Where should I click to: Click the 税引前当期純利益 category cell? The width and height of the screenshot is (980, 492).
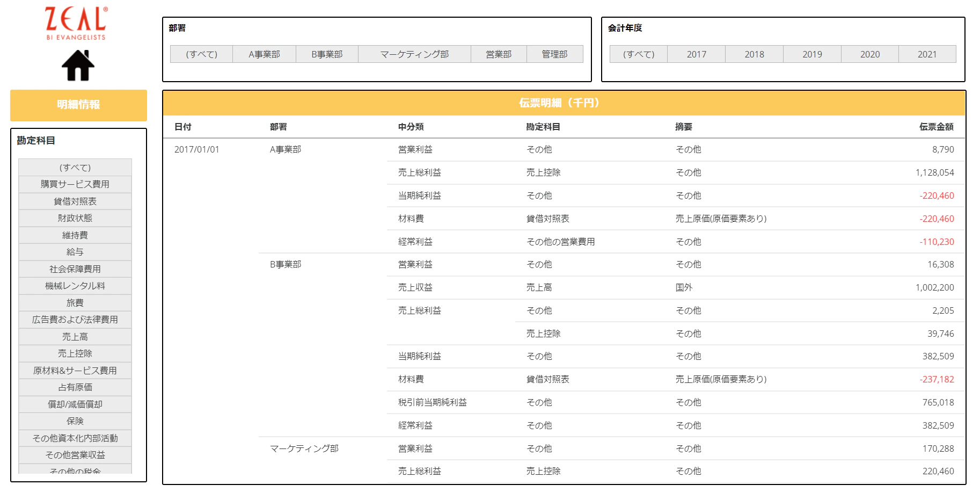[433, 402]
